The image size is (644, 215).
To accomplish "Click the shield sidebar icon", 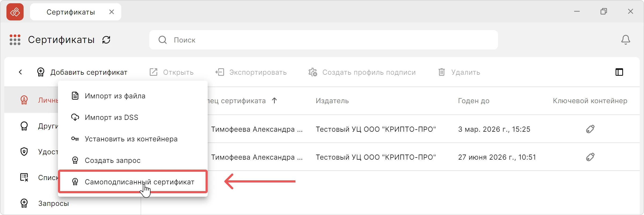I will (24, 152).
